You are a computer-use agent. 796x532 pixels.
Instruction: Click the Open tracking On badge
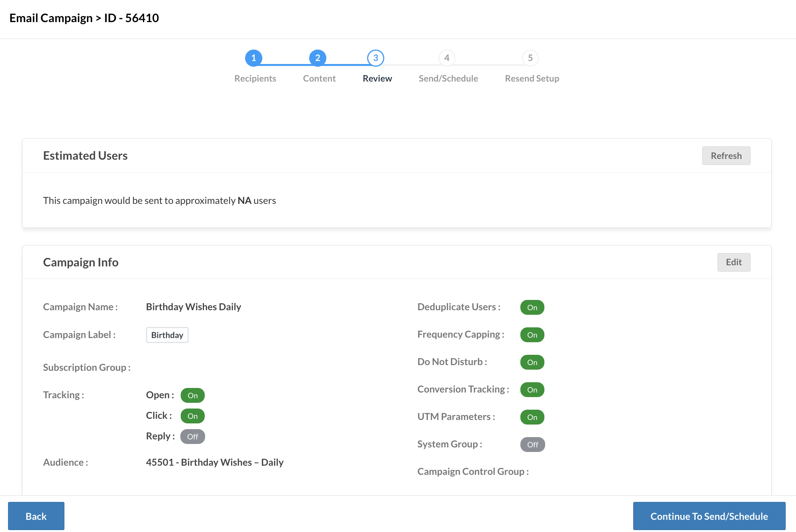pos(193,396)
